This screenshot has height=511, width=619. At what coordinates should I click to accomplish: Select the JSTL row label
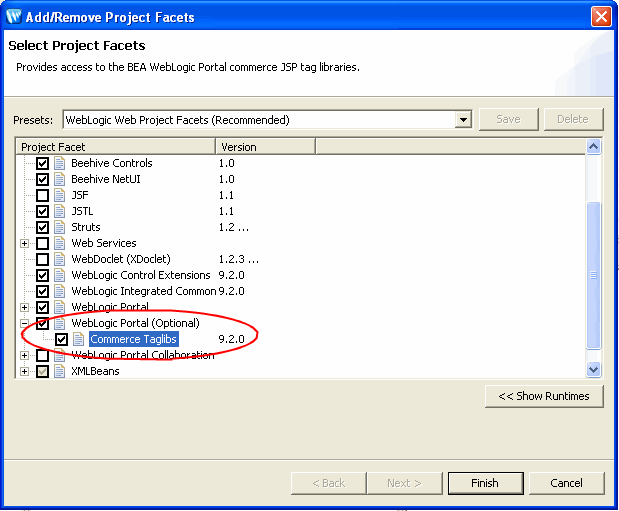(x=82, y=211)
